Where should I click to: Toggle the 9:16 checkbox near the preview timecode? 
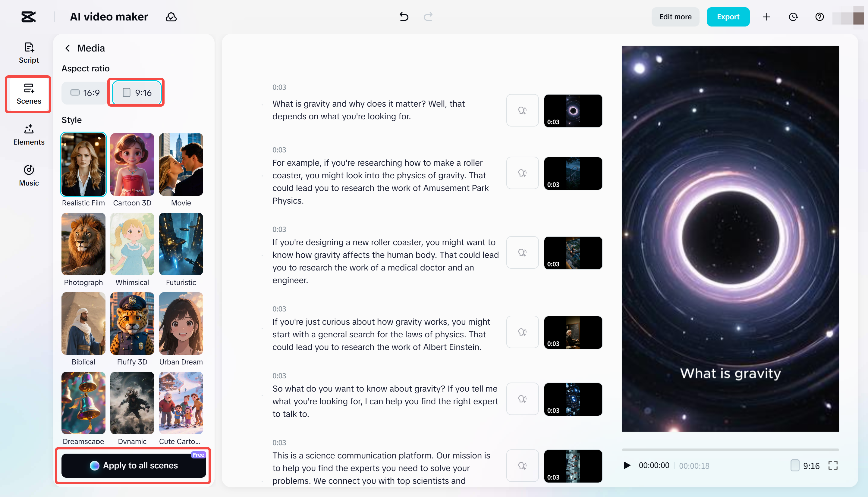pos(794,465)
